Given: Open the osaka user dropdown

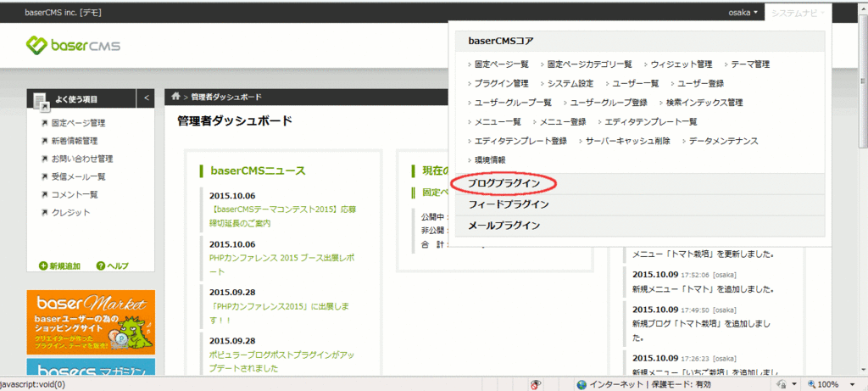Looking at the screenshot, I should [x=743, y=12].
